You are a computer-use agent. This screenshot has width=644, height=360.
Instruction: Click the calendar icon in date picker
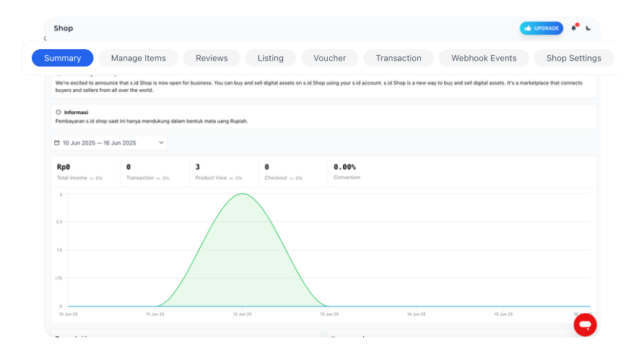pyautogui.click(x=58, y=143)
